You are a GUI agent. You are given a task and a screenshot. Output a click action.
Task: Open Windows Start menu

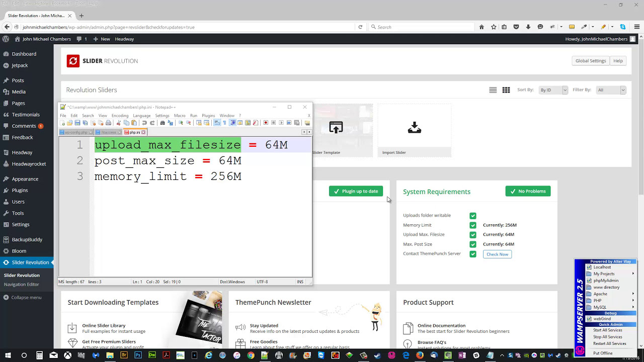9,355
